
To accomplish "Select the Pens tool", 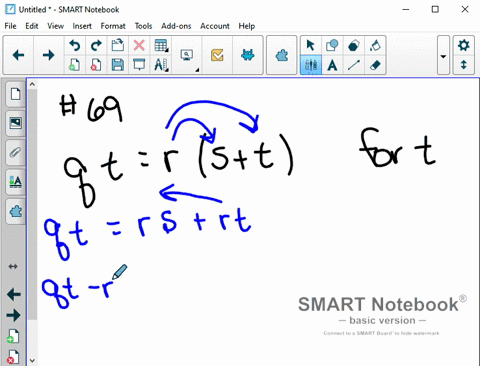I will point(311,65).
